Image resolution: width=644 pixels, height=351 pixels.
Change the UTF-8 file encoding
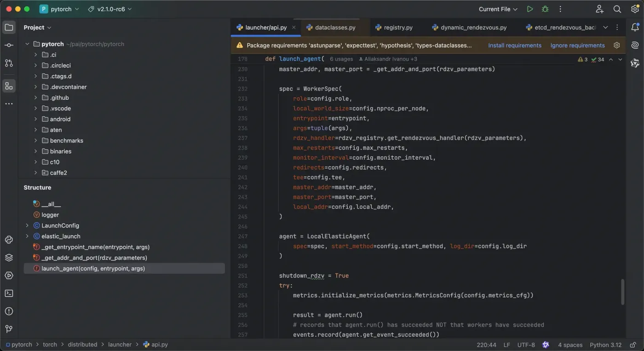pos(526,345)
